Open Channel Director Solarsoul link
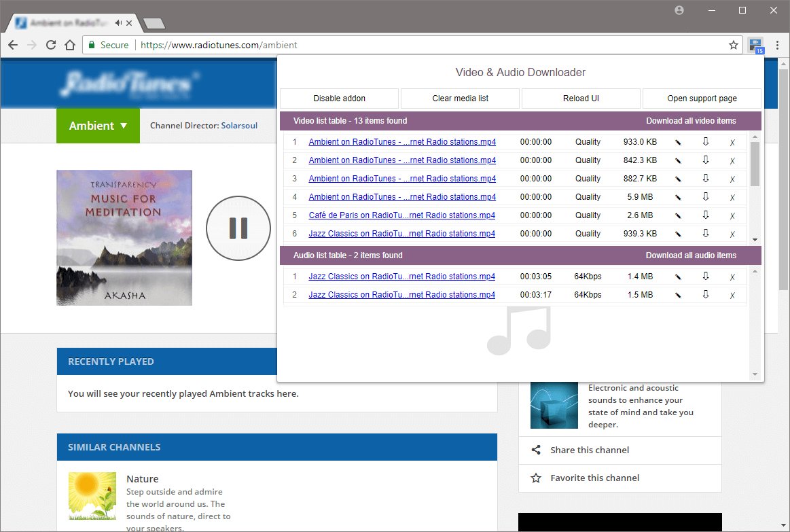 pos(239,126)
